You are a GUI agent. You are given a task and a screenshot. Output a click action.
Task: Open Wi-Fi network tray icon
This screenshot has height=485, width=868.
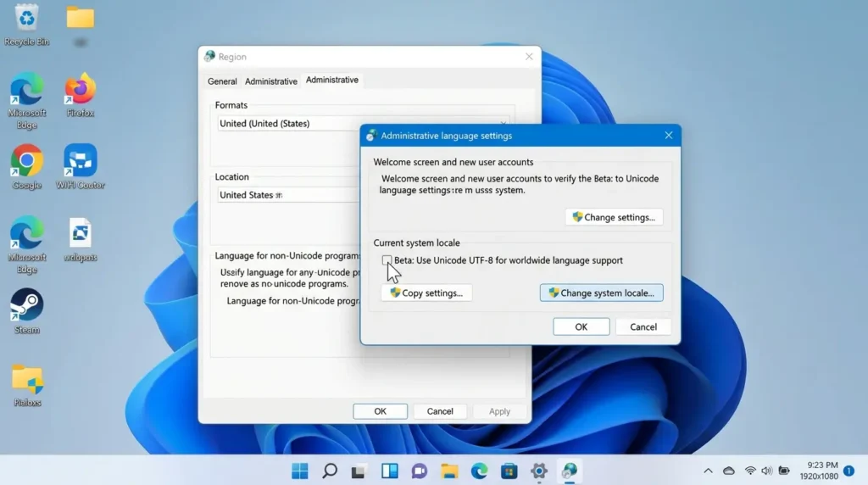pyautogui.click(x=750, y=471)
